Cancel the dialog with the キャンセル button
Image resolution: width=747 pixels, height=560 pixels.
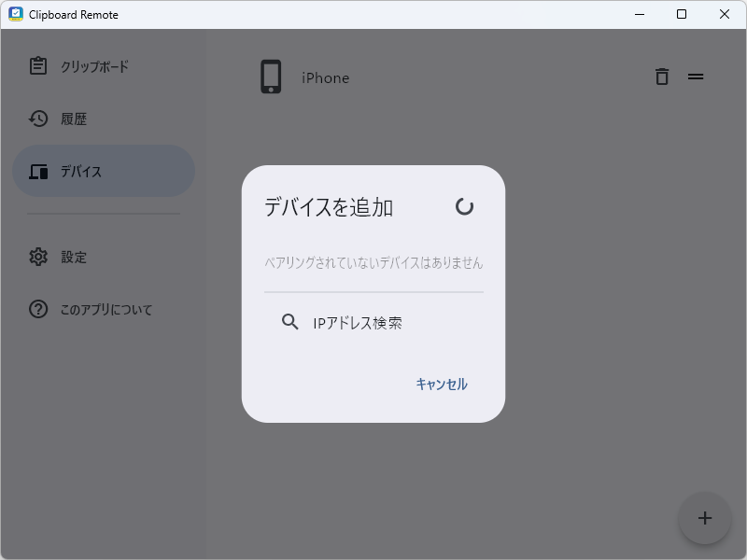click(x=440, y=384)
